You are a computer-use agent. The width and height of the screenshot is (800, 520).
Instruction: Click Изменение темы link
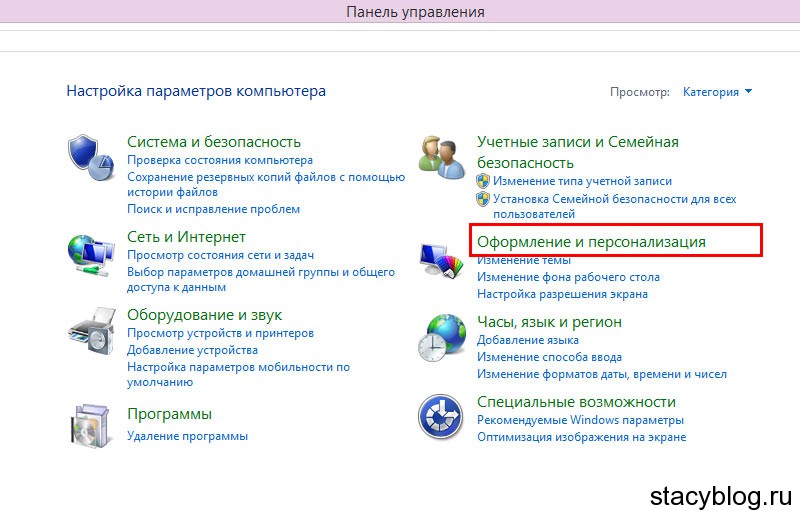pyautogui.click(x=524, y=260)
